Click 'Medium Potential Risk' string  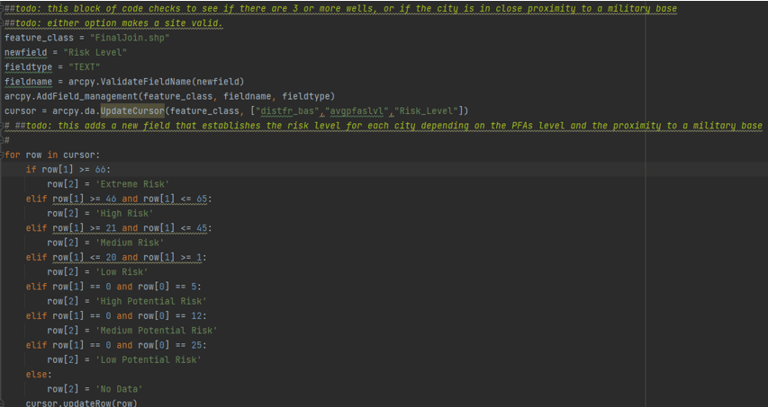click(x=154, y=329)
